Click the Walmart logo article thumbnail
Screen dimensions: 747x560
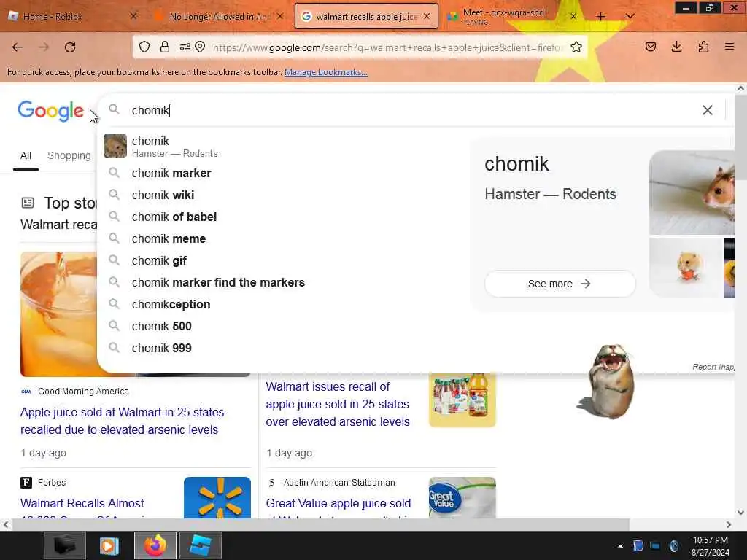[x=217, y=497]
